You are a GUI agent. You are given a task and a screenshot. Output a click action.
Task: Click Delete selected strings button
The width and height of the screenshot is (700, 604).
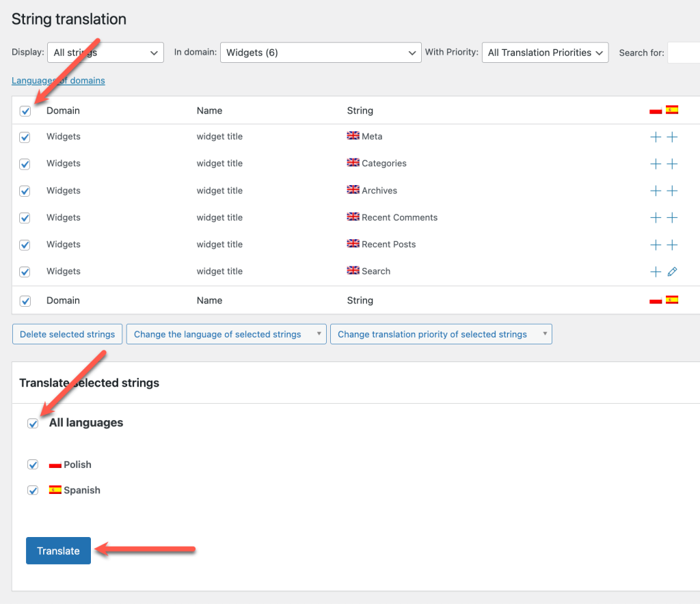point(67,334)
